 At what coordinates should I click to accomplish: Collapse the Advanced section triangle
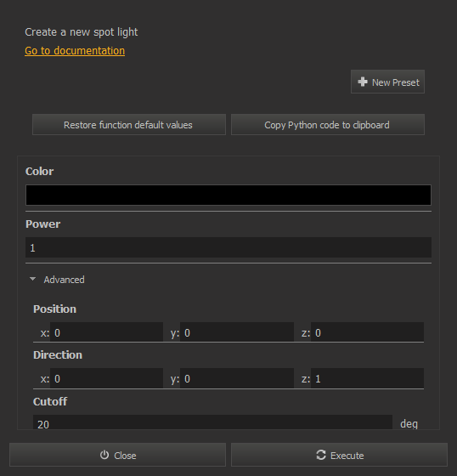(33, 279)
